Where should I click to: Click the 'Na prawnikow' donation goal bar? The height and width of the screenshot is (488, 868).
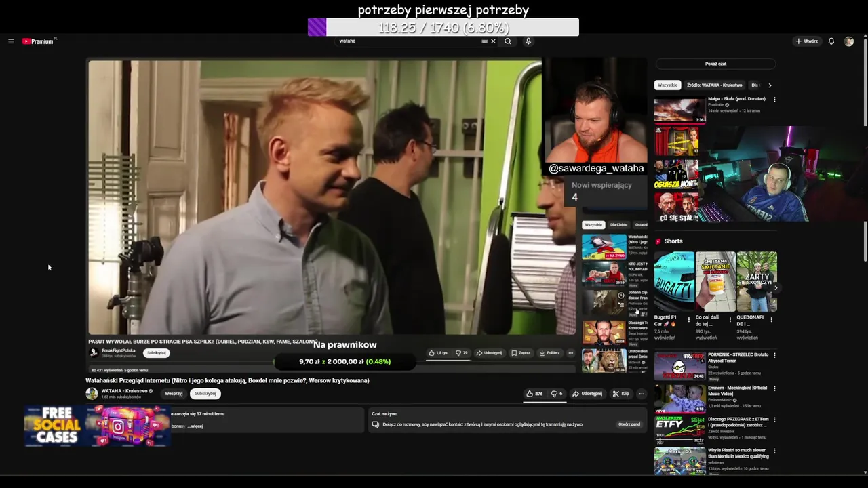(x=345, y=361)
